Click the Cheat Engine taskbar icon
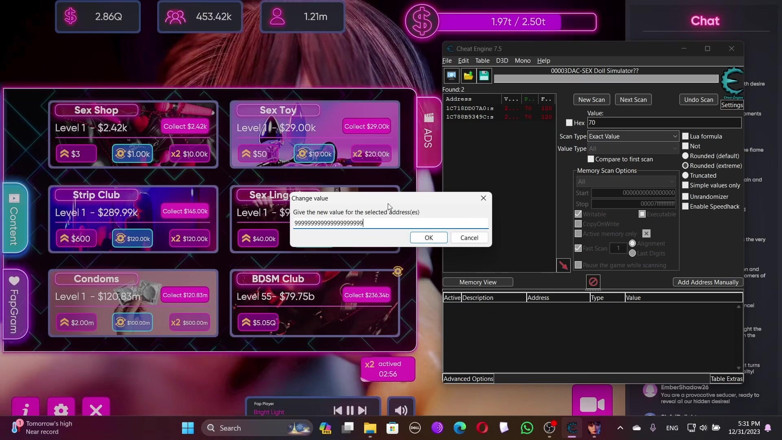The height and width of the screenshot is (440, 782). (x=572, y=428)
